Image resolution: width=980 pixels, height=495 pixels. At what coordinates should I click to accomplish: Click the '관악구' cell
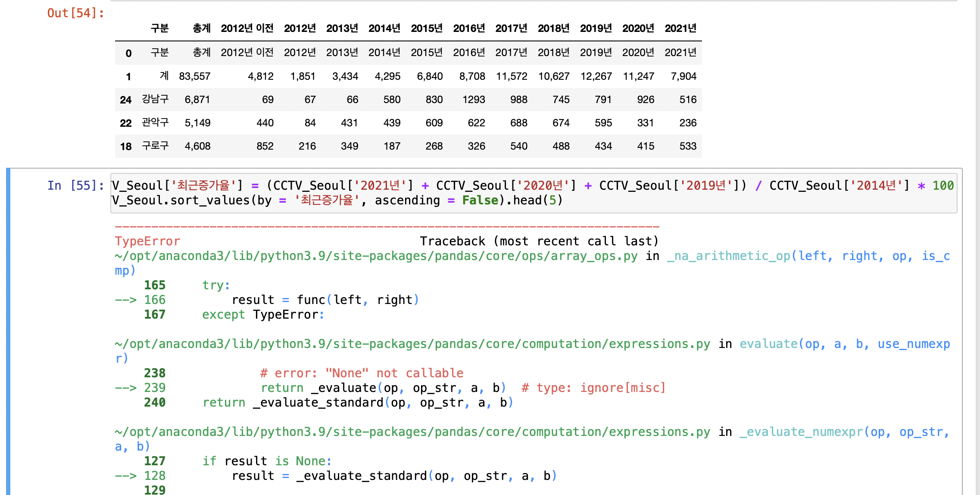coord(155,122)
